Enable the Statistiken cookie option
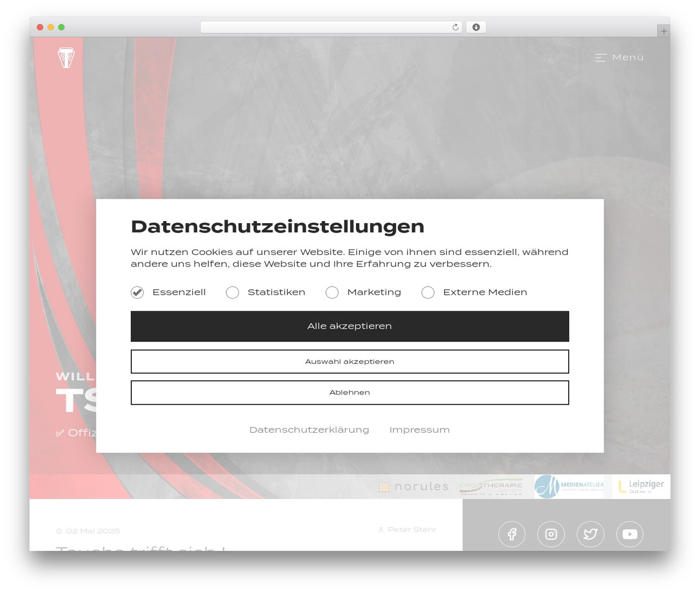Screen dimensions: 700x593 232,293
